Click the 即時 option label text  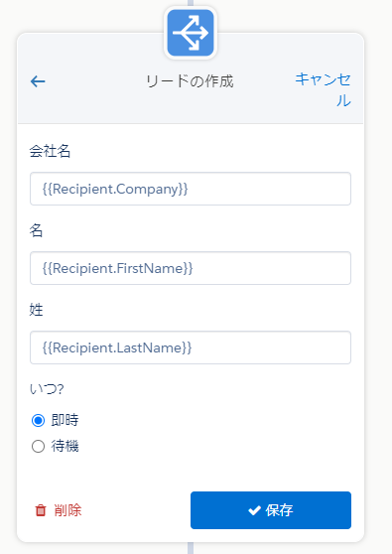[65, 420]
